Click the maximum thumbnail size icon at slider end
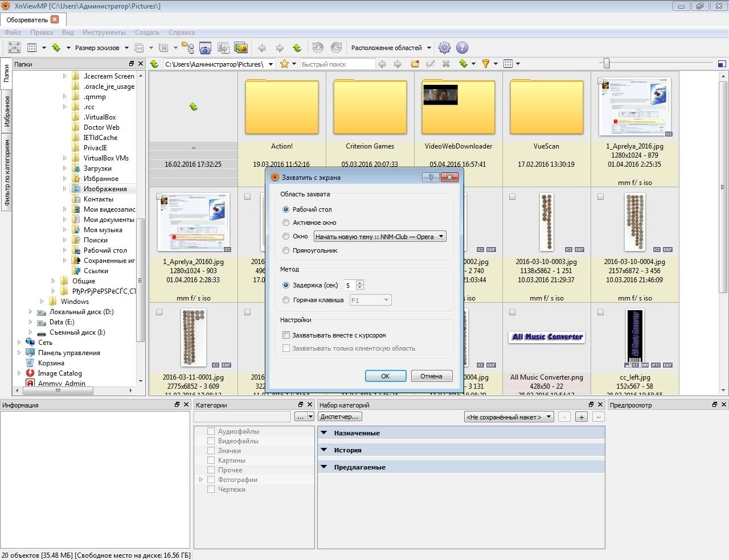Image resolution: width=729 pixels, height=560 pixels. point(722,64)
